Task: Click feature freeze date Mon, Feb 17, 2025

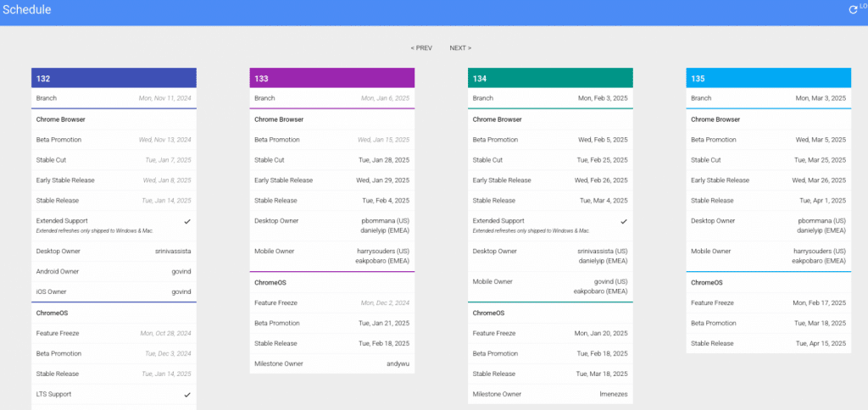Action: pos(820,303)
